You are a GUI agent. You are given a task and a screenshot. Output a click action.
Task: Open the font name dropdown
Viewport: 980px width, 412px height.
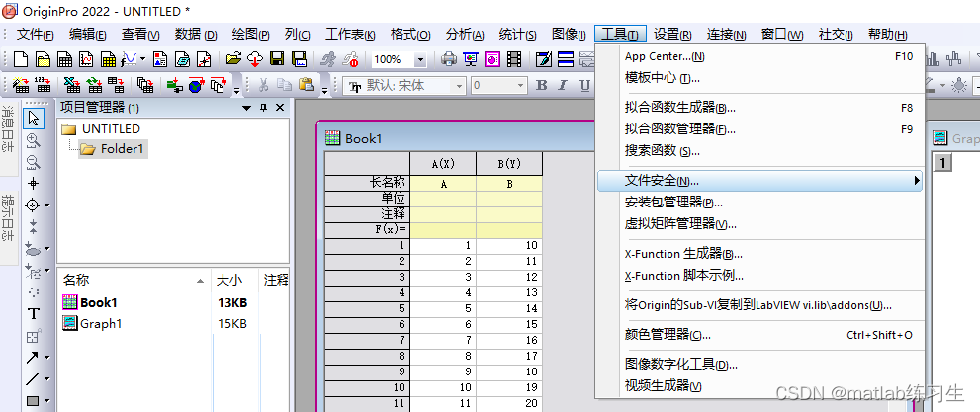click(x=460, y=86)
